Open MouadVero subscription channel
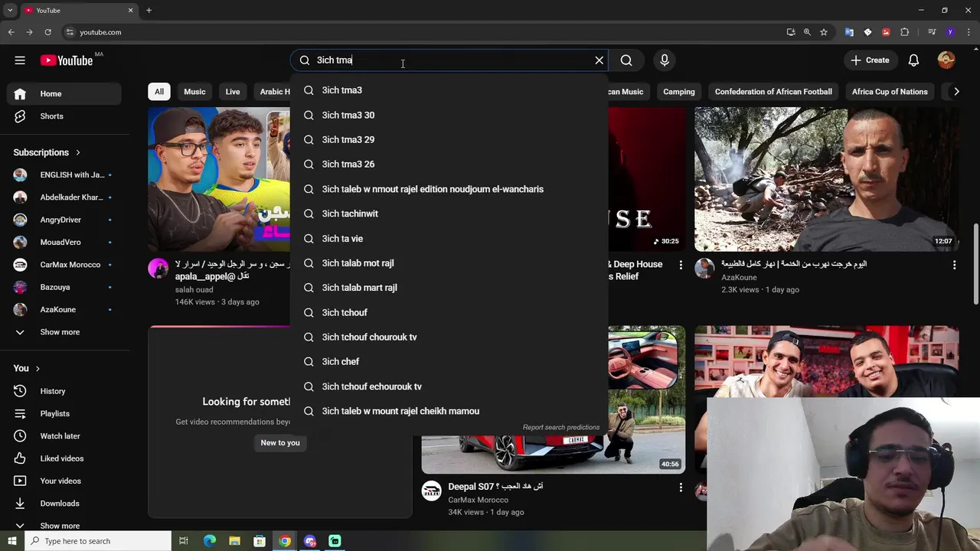This screenshot has height=551, width=980. click(x=64, y=242)
